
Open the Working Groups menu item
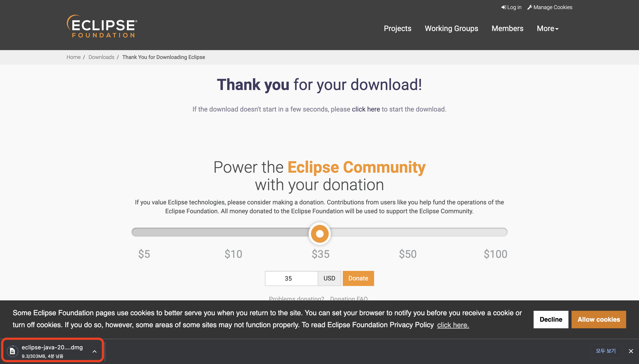click(x=451, y=29)
